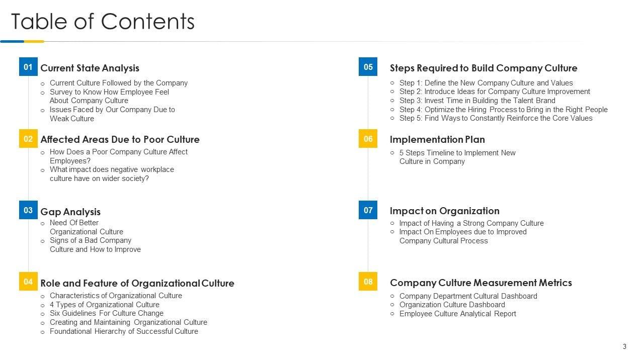Click the yellow 04 section number badge

(28, 282)
